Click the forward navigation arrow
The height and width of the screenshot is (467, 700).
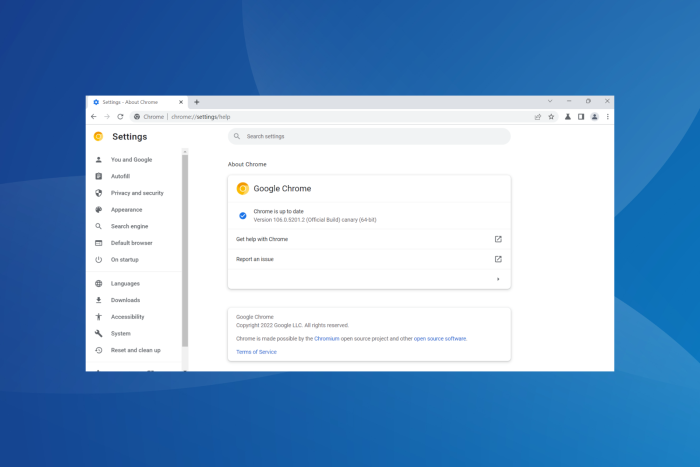click(107, 117)
